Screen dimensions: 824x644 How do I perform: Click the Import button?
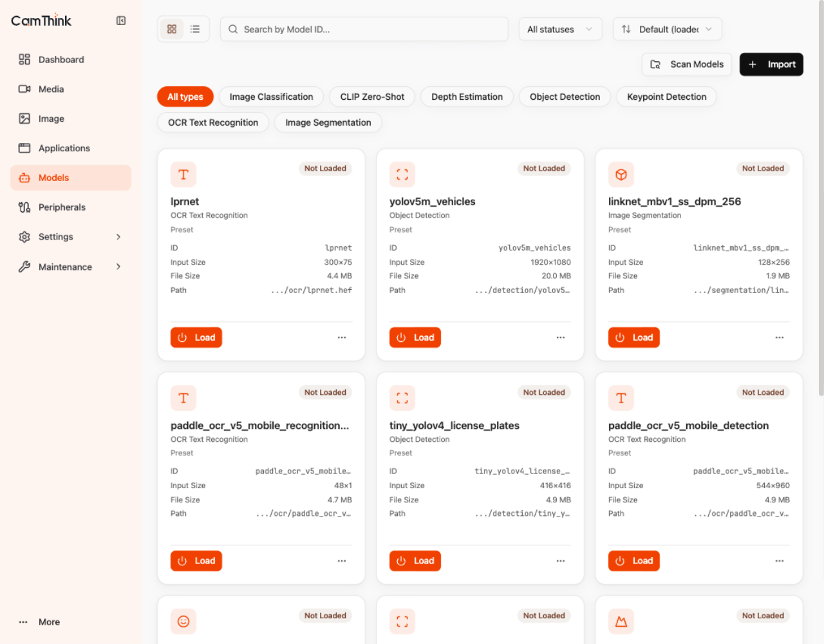point(771,64)
